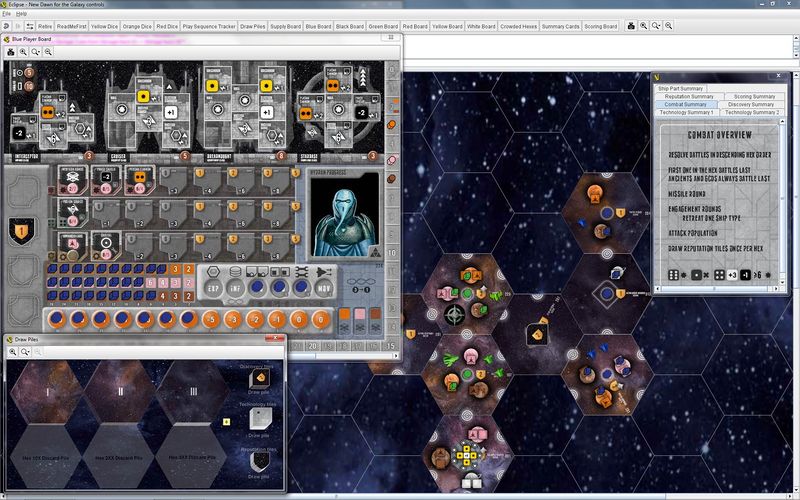Switch to Ship Part Summary tab
Viewport: 800px width, 500px height.
click(680, 88)
